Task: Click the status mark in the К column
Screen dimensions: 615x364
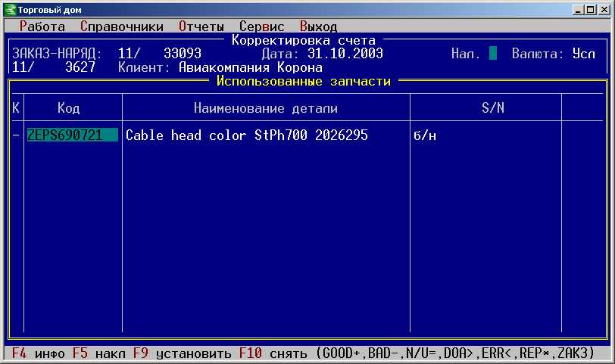Action: (x=16, y=135)
